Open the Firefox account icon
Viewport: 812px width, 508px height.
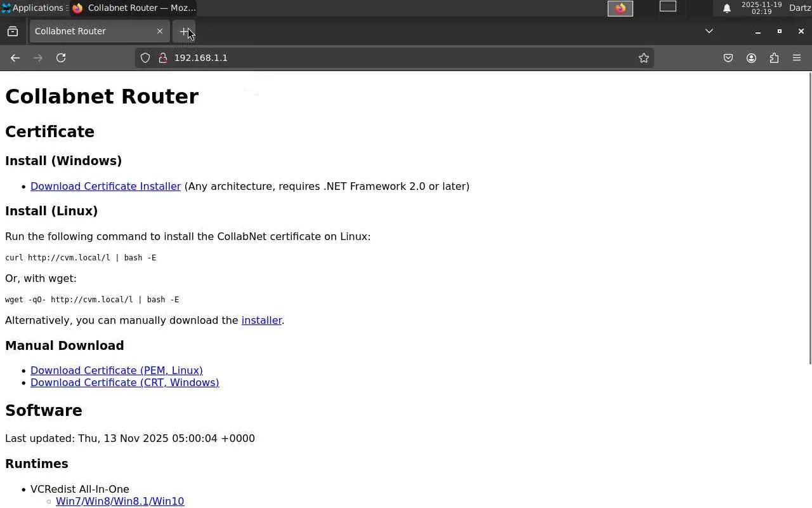click(x=751, y=58)
